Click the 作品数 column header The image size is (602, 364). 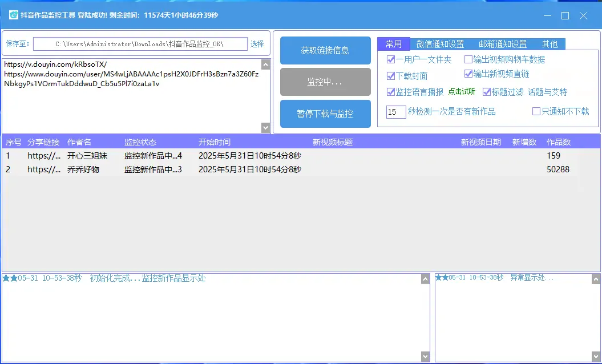click(x=559, y=142)
